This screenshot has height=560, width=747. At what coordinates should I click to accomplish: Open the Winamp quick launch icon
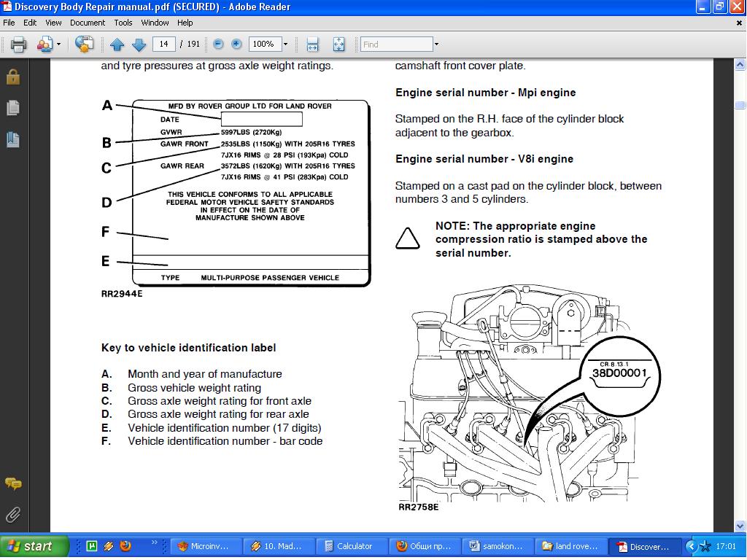(109, 546)
